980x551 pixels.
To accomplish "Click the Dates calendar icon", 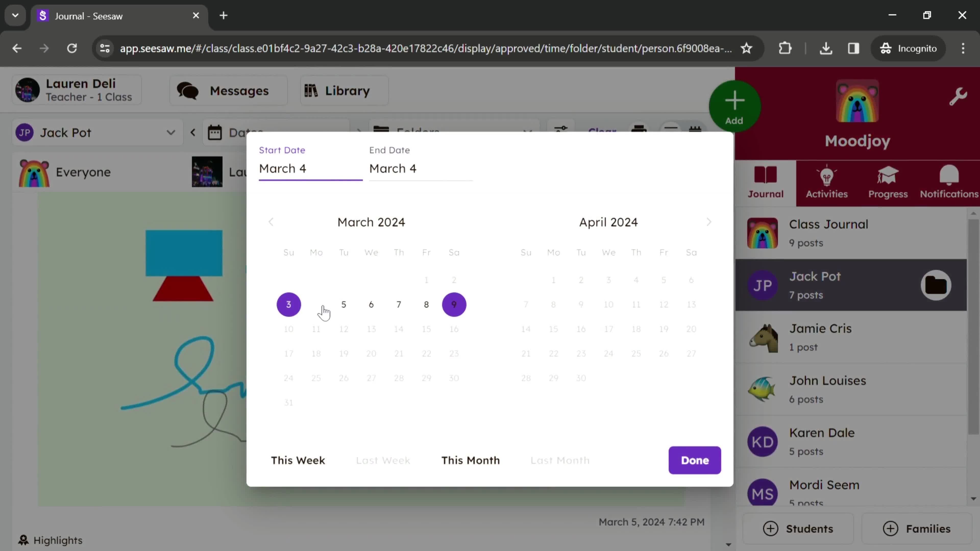I will tap(215, 133).
